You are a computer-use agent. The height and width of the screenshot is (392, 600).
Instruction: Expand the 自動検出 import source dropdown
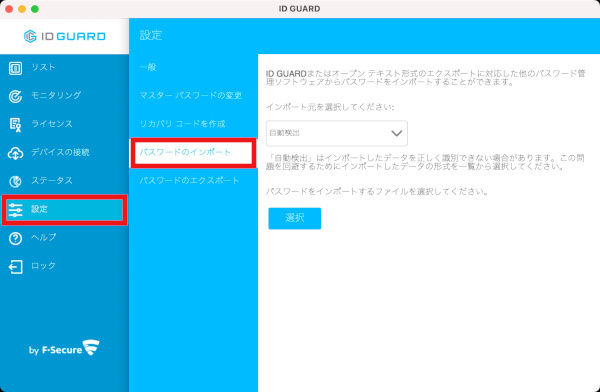tap(337, 133)
